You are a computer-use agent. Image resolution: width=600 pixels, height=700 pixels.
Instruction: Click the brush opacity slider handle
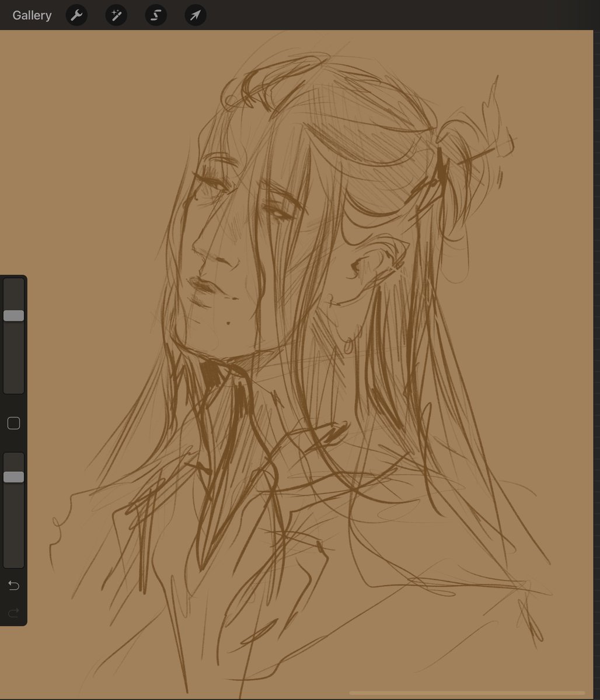point(13,477)
